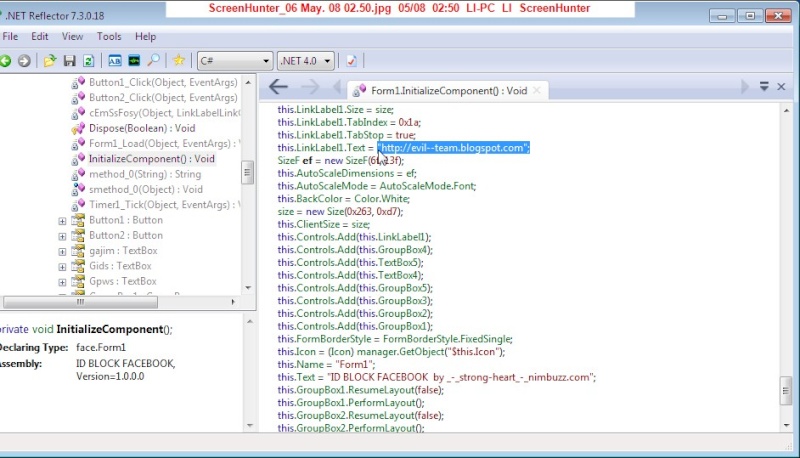This screenshot has width=800, height=458.
Task: Minimize the .NET Reflector window
Action: pos(721,16)
